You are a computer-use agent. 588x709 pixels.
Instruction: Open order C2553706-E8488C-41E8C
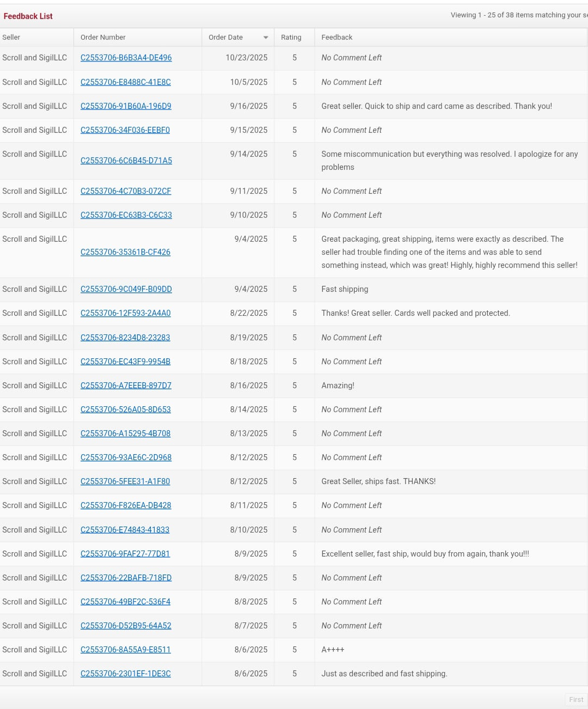[x=125, y=82]
